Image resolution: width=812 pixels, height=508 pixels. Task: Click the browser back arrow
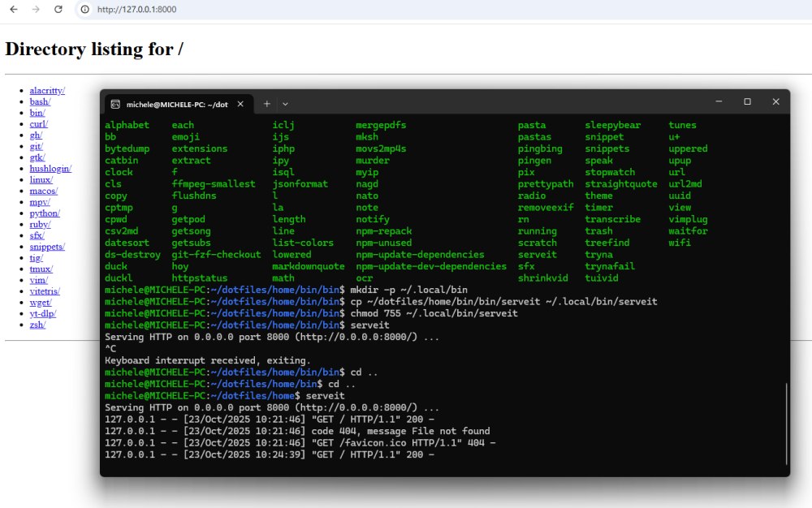click(x=13, y=10)
